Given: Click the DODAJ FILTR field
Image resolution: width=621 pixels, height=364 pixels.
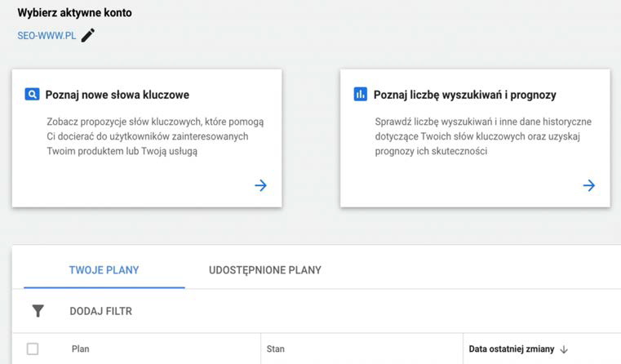Looking at the screenshot, I should (x=100, y=311).
